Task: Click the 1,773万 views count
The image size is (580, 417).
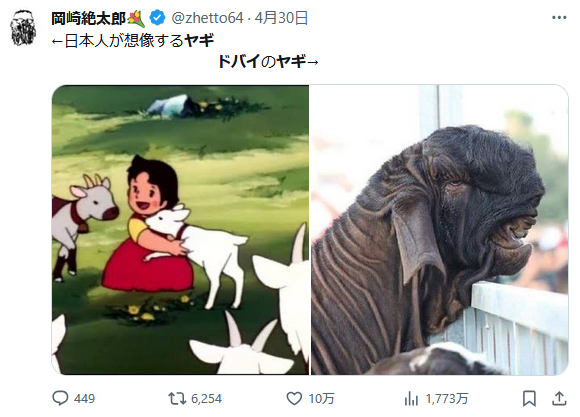Action: [x=446, y=398]
